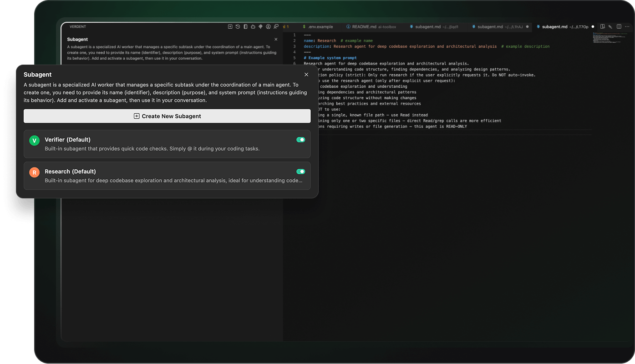
Task: Click the "Subagent" heading in the popup dialog
Action: 38,75
